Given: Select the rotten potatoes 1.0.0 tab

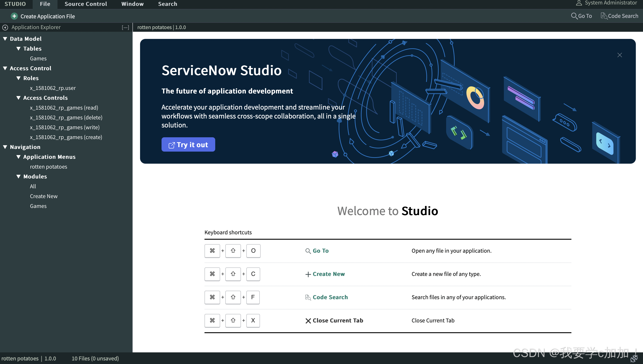Looking at the screenshot, I should (x=161, y=27).
